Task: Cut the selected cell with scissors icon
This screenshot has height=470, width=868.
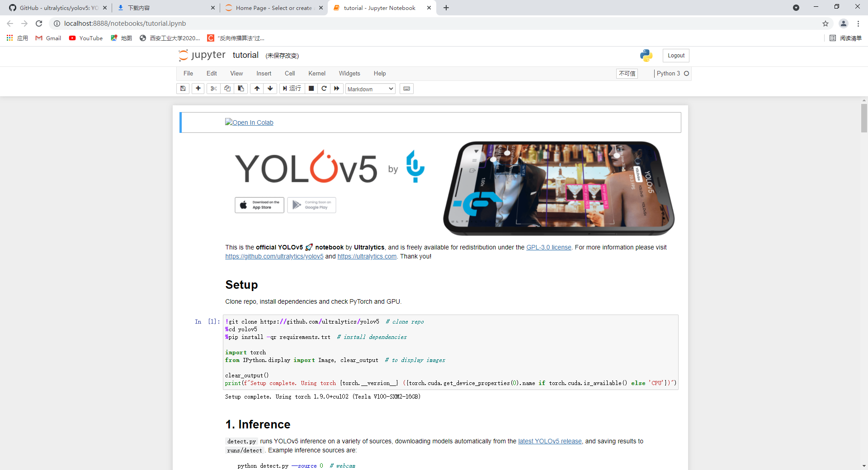Action: (x=213, y=89)
